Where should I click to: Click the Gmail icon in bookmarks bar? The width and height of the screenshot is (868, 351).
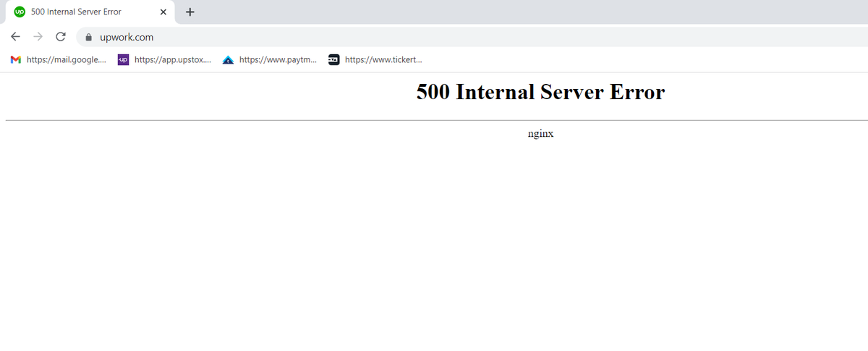pyautogui.click(x=16, y=60)
